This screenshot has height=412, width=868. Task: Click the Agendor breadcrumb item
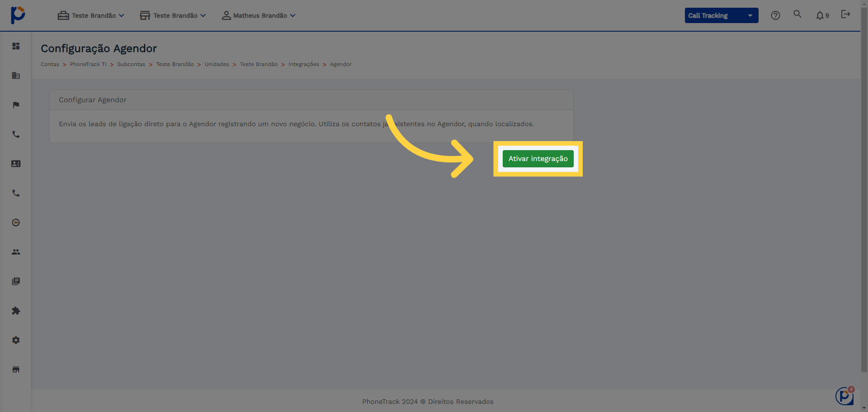[341, 64]
